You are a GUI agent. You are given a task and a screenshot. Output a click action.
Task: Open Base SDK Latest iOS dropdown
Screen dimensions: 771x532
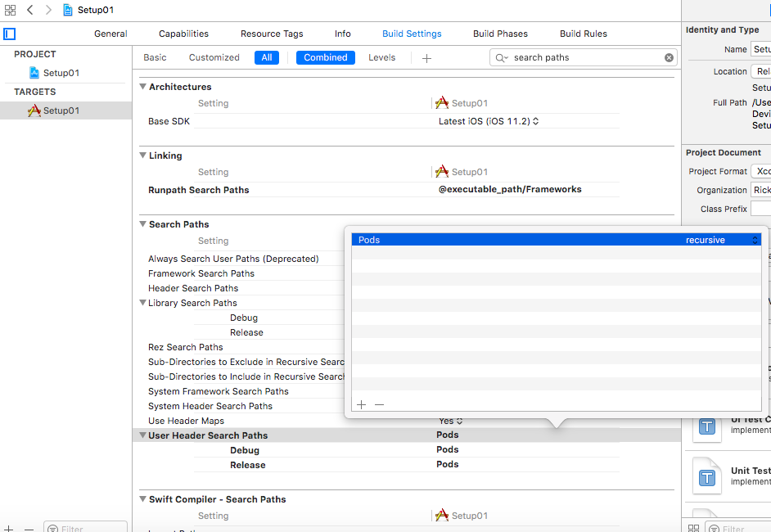(x=489, y=121)
